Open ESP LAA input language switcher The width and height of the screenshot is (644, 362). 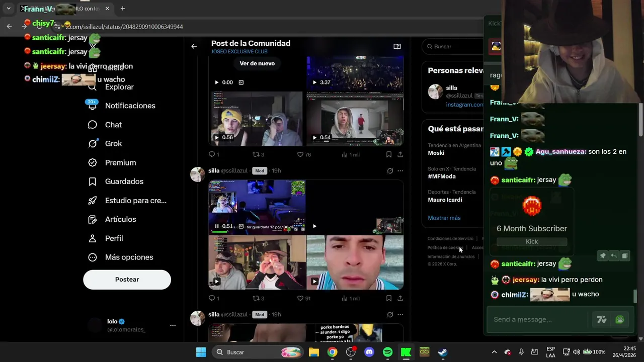(550, 352)
